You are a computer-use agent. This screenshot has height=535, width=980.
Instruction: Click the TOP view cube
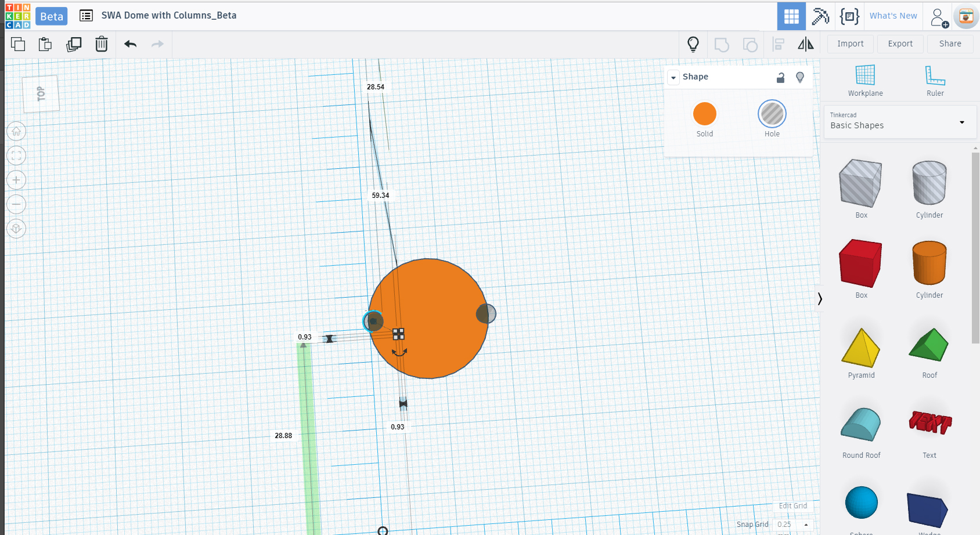pos(41,93)
